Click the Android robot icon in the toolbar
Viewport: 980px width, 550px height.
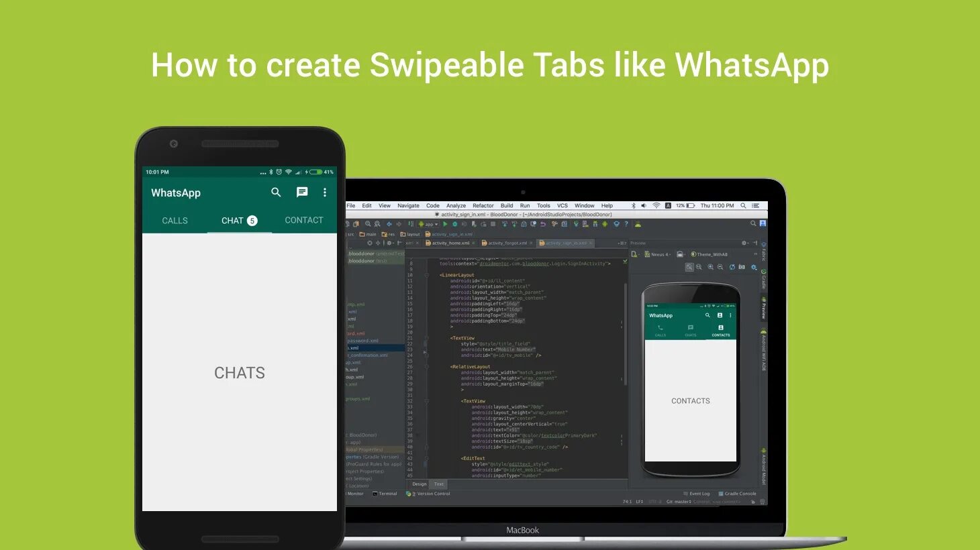(x=605, y=224)
